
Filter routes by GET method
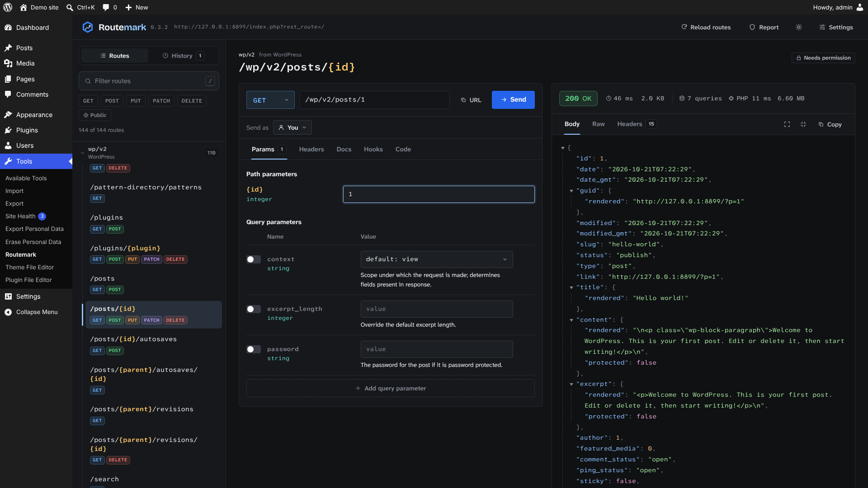pyautogui.click(x=88, y=101)
